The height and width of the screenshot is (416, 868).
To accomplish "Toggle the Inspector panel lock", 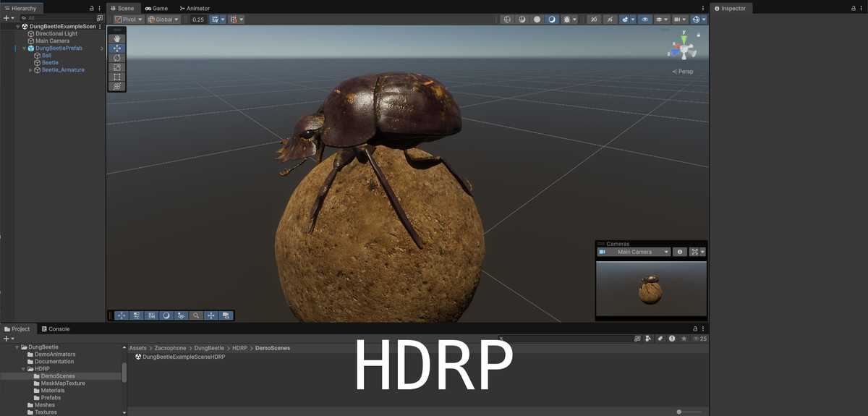I will point(853,8).
